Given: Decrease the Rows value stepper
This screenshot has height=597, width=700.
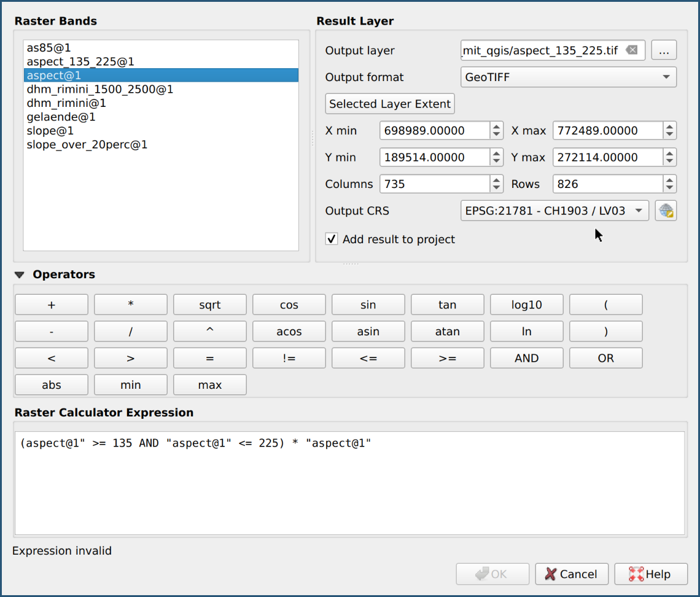Looking at the screenshot, I should [670, 188].
